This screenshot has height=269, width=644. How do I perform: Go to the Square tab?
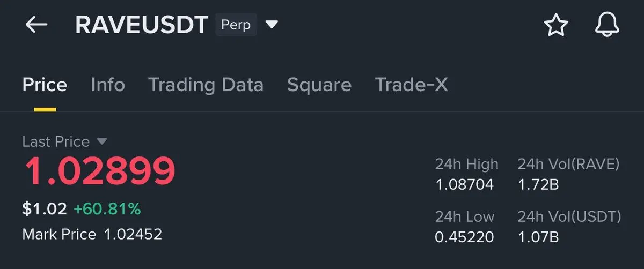319,85
